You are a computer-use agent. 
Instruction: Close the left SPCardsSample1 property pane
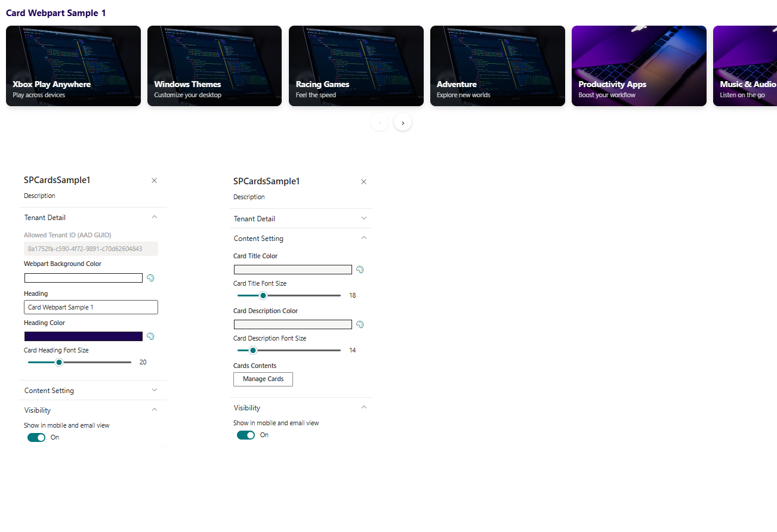154,180
